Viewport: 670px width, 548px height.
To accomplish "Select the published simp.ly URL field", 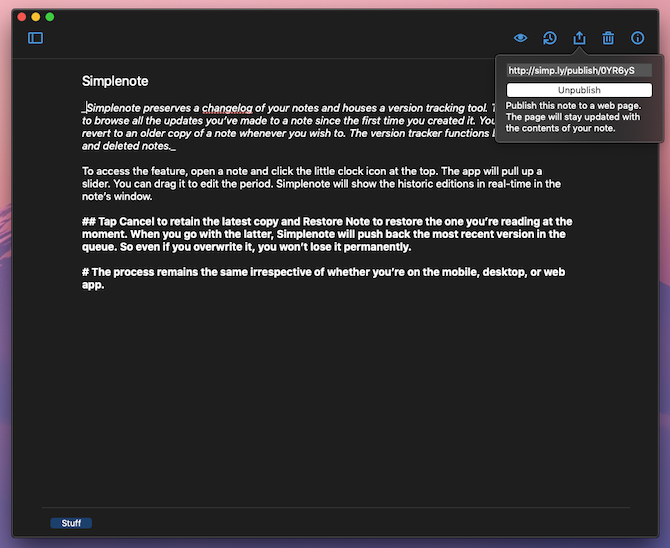I will coord(579,71).
